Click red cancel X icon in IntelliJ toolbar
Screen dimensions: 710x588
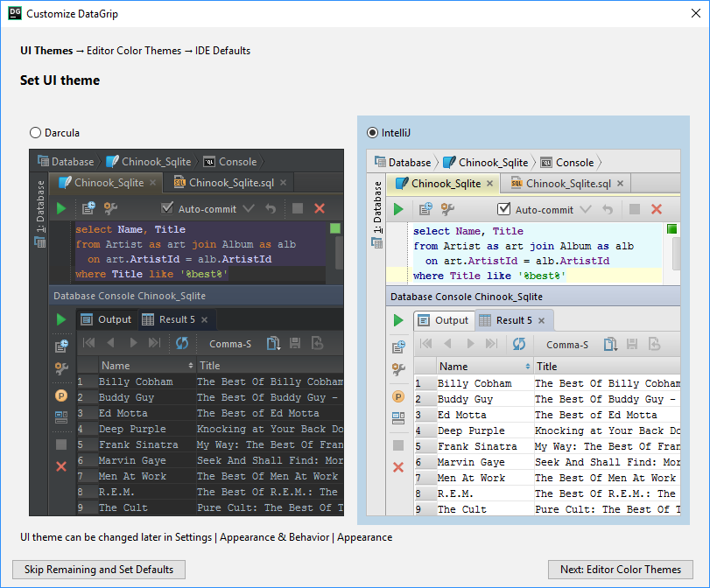coord(657,209)
